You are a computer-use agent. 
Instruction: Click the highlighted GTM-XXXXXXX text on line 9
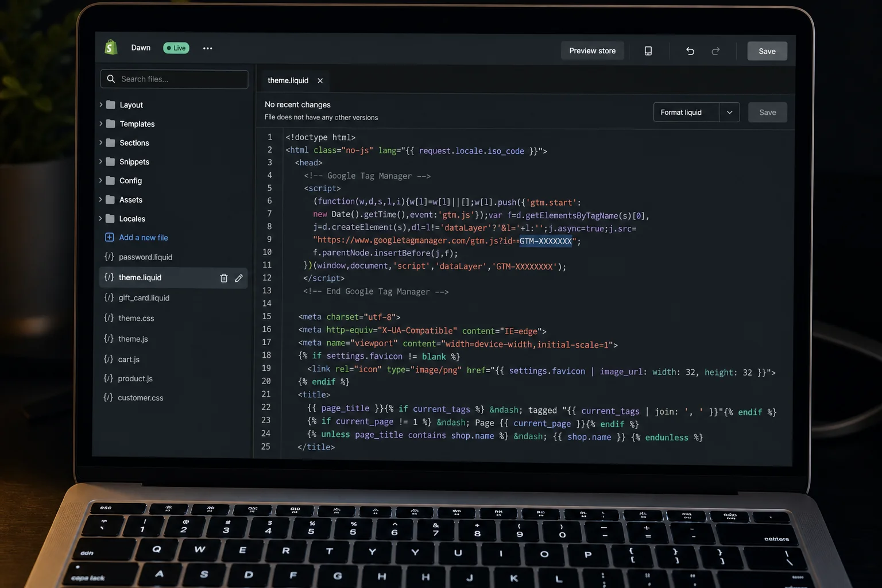pos(546,241)
